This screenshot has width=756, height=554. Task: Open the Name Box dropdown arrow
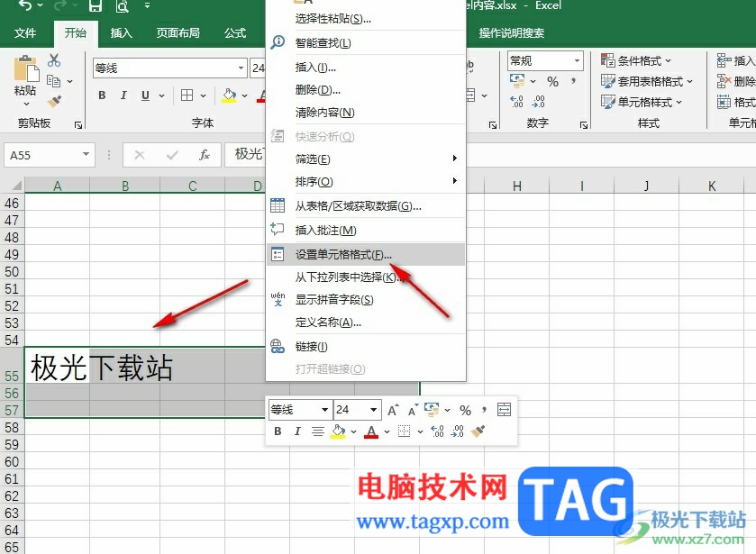[86, 154]
